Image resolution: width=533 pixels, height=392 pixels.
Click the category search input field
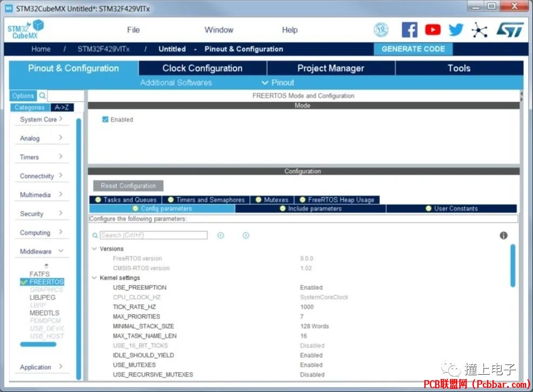[65, 96]
